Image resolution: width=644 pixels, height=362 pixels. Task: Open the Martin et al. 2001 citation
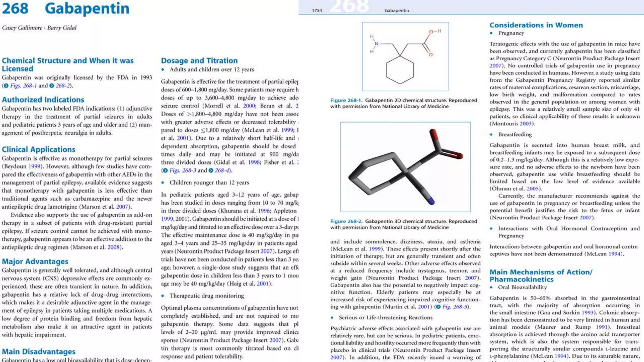click(424, 307)
